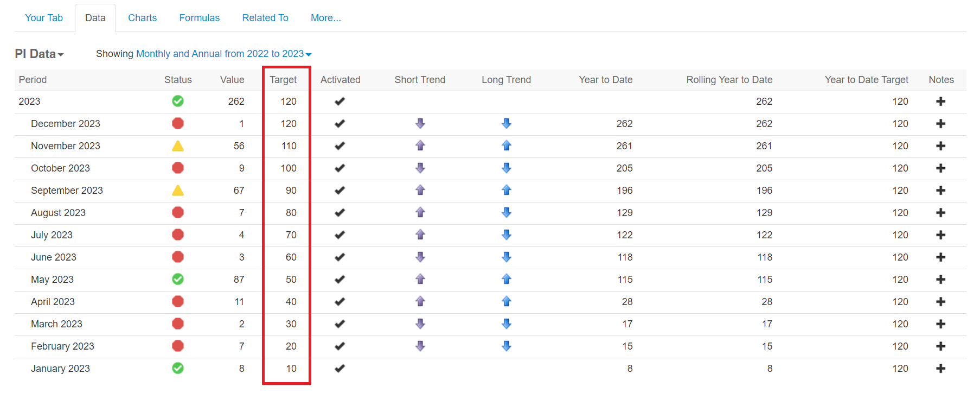The height and width of the screenshot is (399, 980).
Task: Click red status icon for October 2023
Action: pos(178,168)
